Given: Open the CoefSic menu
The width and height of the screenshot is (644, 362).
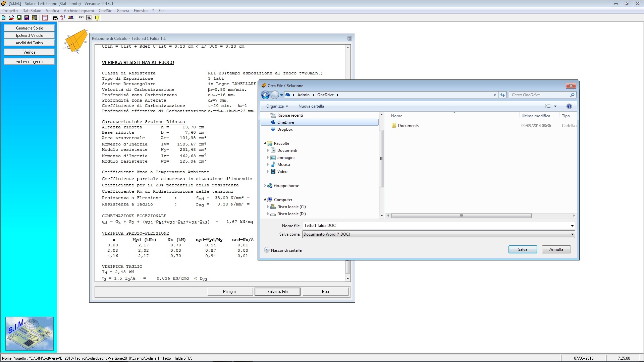Looking at the screenshot, I should pyautogui.click(x=105, y=11).
